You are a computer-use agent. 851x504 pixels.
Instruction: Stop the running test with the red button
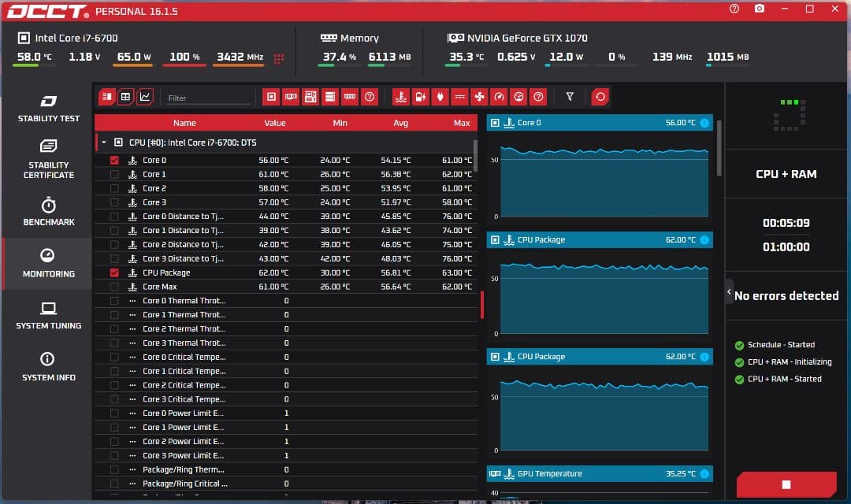coord(786,484)
